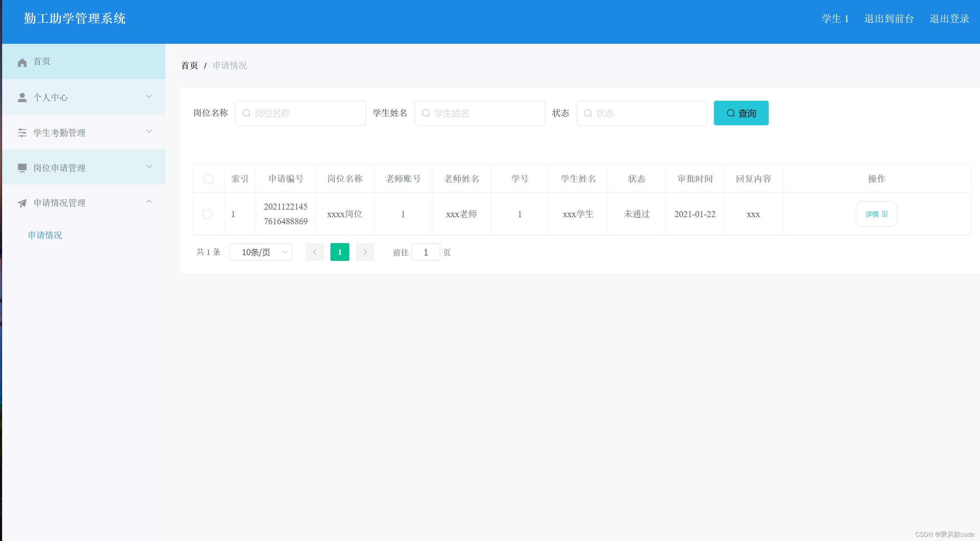Open the 首页 breadcrumb link
Screen dimensions: 980x541
point(189,65)
